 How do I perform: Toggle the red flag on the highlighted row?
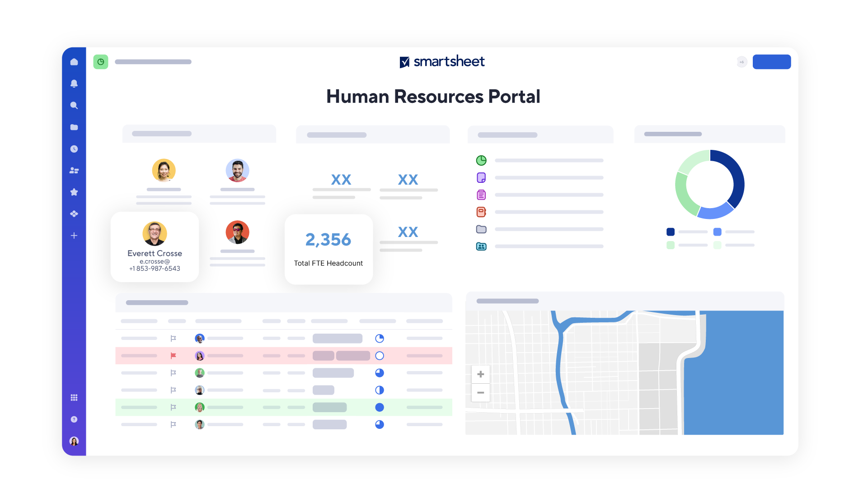pos(173,356)
